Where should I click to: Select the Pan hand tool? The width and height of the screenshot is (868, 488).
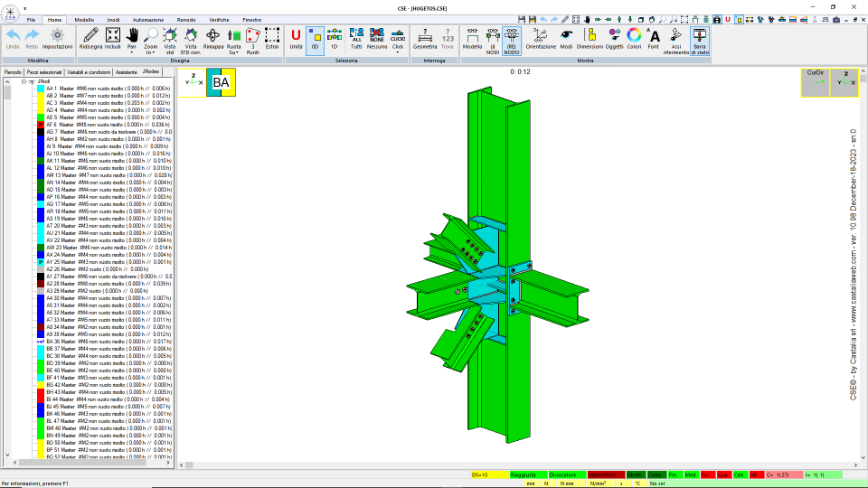click(132, 36)
